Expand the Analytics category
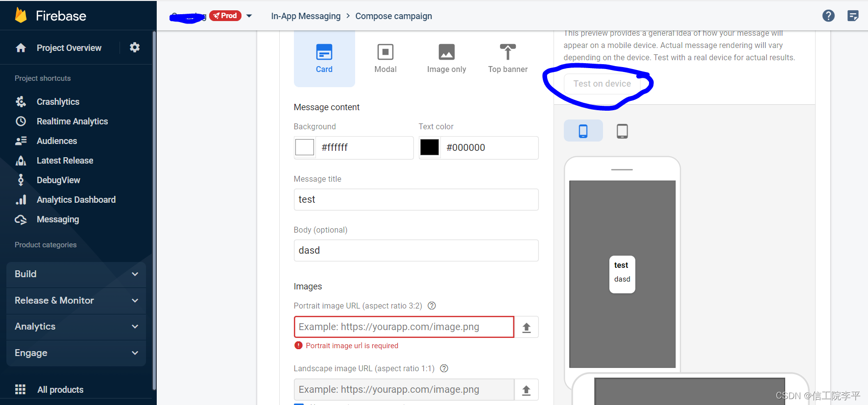 tap(76, 327)
